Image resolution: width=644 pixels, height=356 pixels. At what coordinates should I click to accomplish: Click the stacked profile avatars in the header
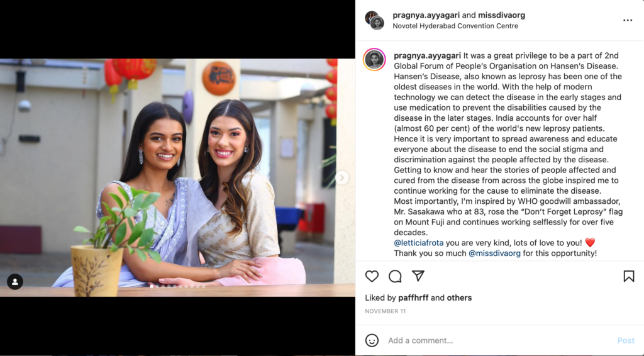pyautogui.click(x=375, y=21)
